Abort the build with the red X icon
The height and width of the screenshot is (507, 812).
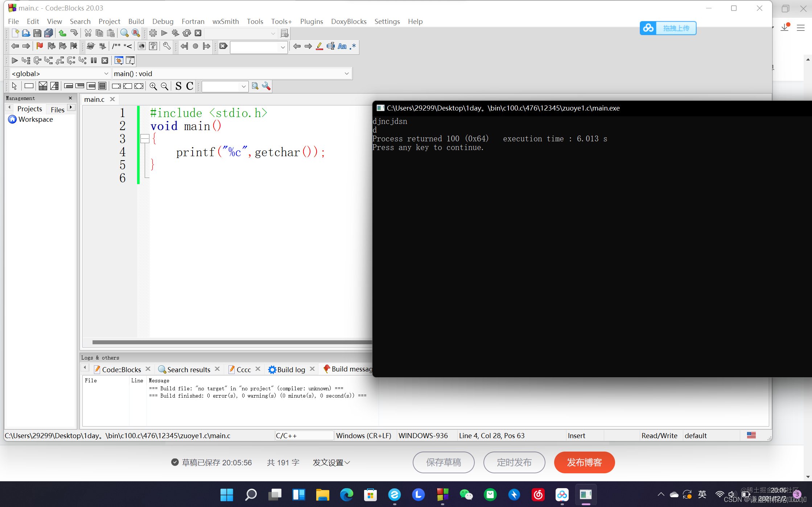click(x=198, y=33)
